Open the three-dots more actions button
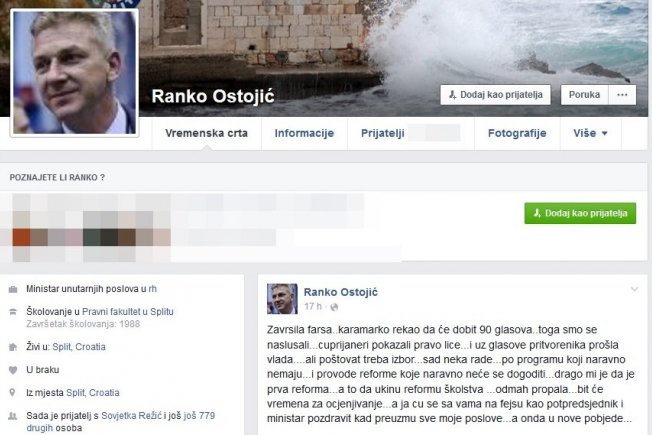This screenshot has height=435, width=652. click(622, 95)
